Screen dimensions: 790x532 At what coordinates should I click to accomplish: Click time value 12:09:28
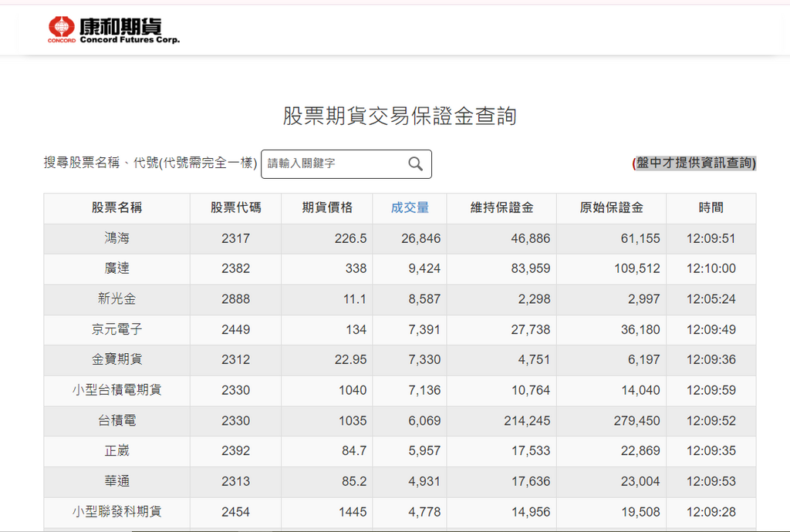[x=711, y=512]
